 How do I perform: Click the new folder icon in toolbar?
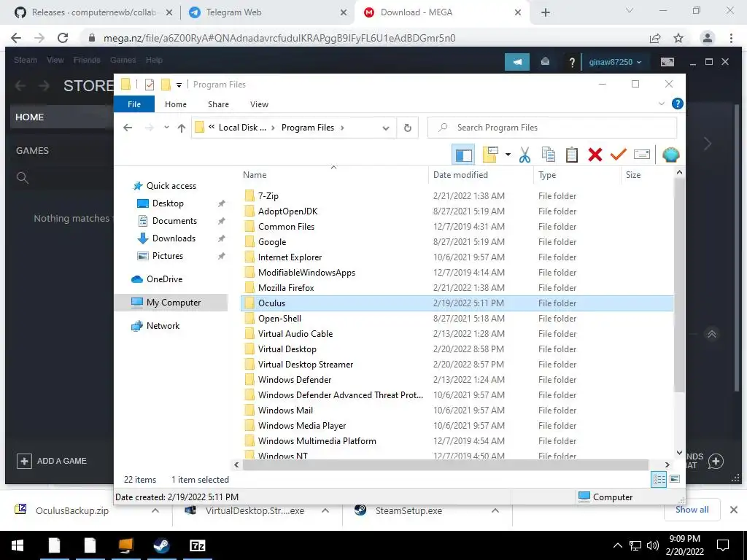490,155
